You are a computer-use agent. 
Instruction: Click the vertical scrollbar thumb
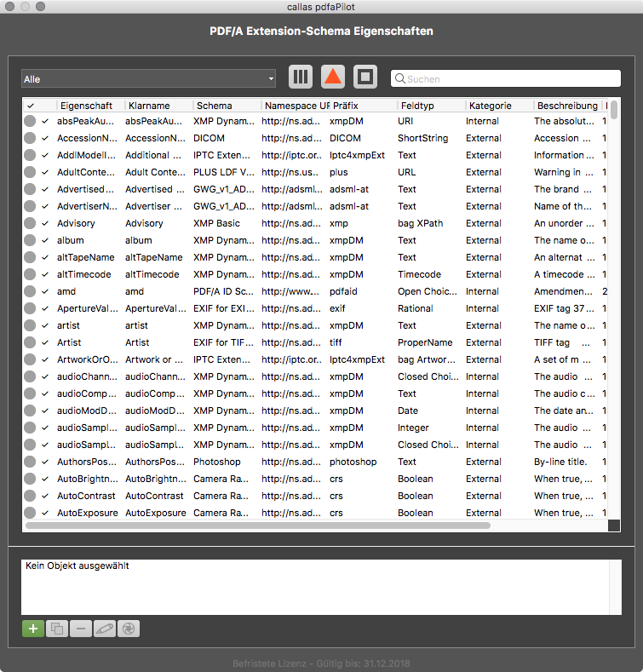(614, 110)
